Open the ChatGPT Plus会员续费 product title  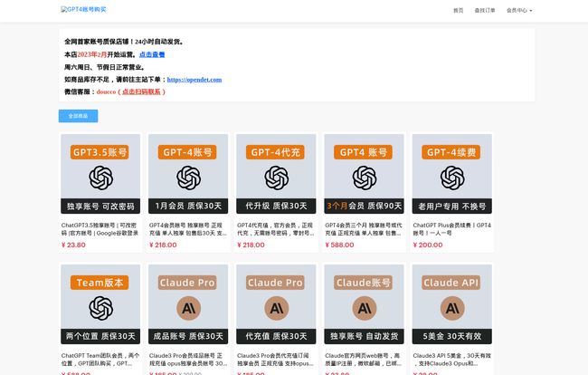click(x=451, y=229)
